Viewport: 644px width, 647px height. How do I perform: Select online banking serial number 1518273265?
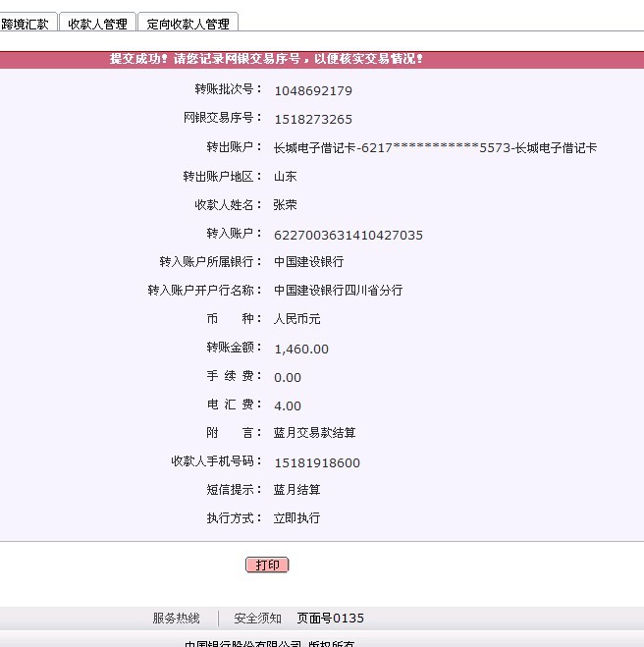click(x=313, y=120)
